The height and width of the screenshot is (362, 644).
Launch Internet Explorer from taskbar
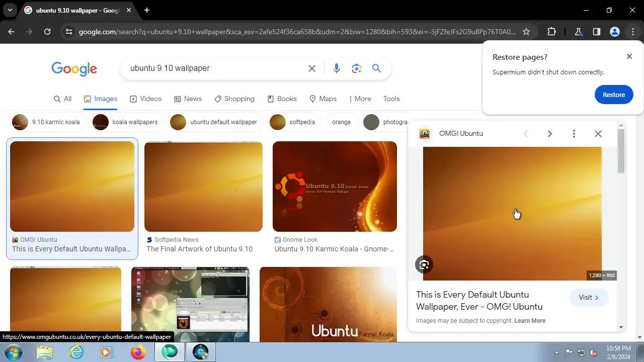click(76, 352)
